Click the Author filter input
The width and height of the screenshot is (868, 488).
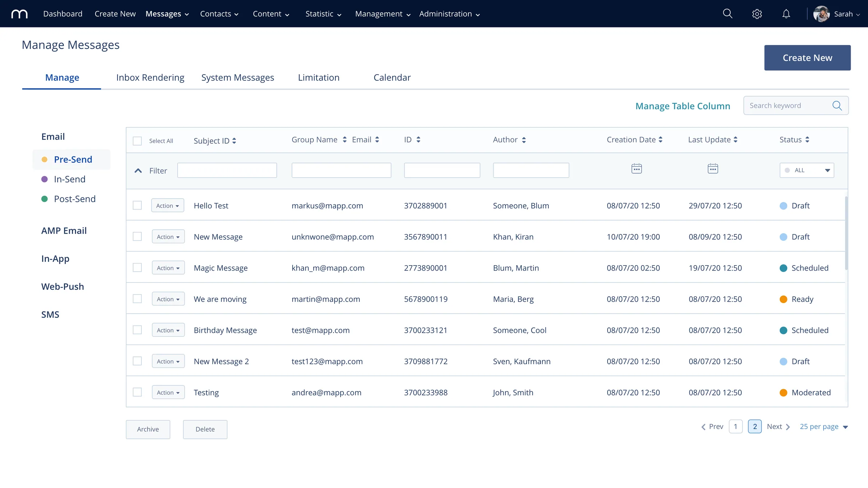tap(531, 170)
